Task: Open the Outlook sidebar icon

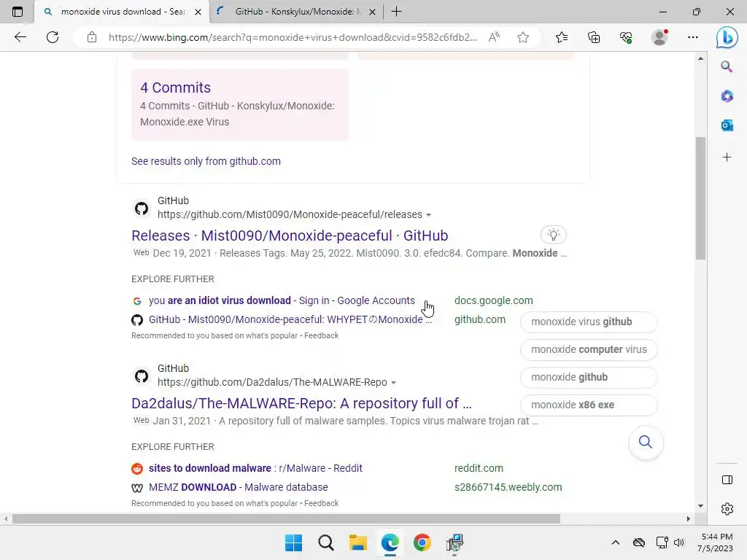Action: tap(727, 125)
